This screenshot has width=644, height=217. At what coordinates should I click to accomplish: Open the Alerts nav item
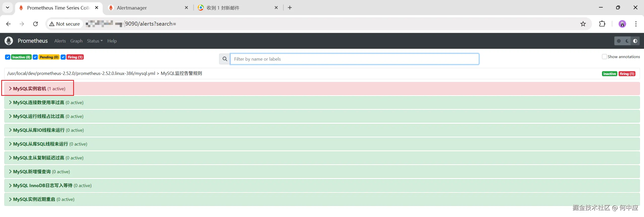pyautogui.click(x=60, y=41)
